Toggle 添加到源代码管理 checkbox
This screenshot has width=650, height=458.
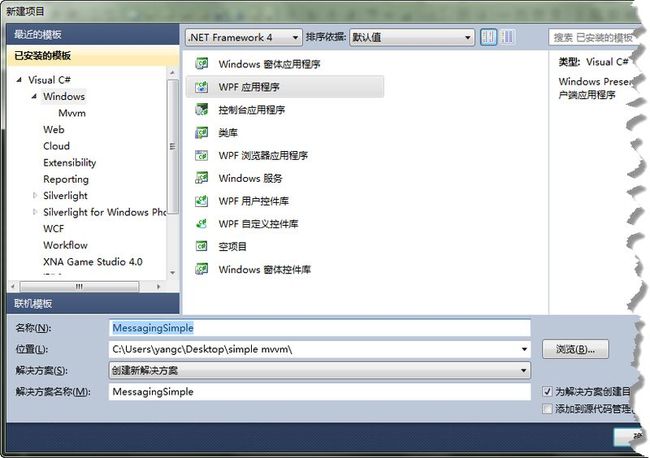coord(547,409)
